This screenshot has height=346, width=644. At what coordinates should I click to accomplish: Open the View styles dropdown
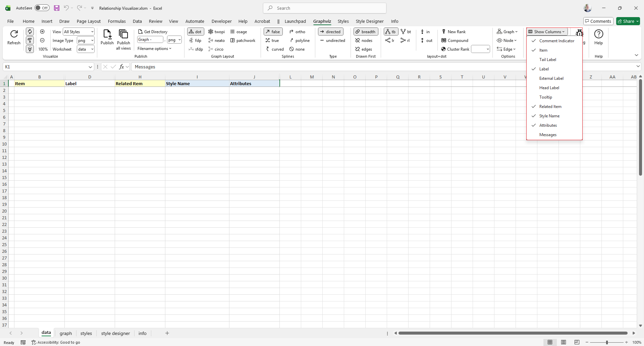[79, 32]
